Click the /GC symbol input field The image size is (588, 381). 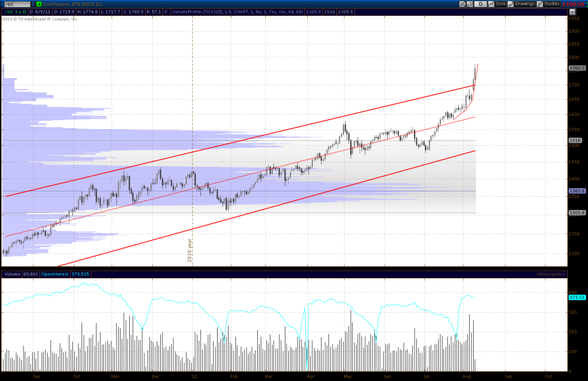click(17, 4)
